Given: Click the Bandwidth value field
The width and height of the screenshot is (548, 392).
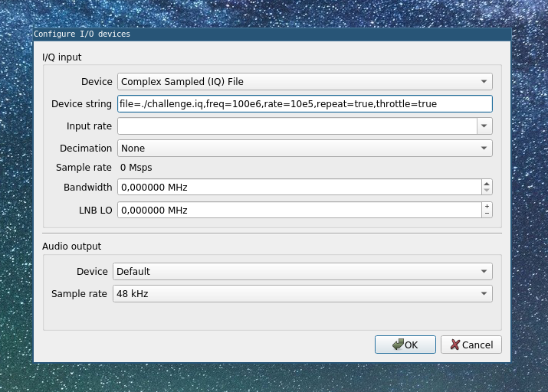Looking at the screenshot, I should click(x=300, y=188).
